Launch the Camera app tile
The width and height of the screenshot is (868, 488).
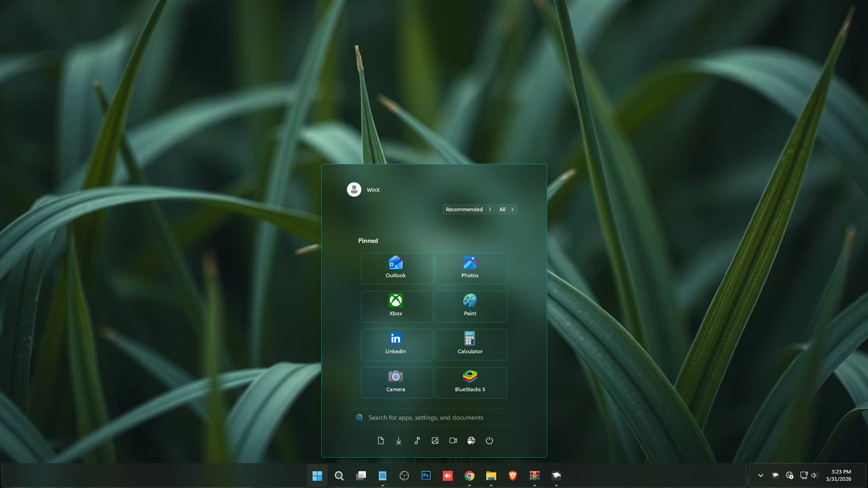[397, 383]
